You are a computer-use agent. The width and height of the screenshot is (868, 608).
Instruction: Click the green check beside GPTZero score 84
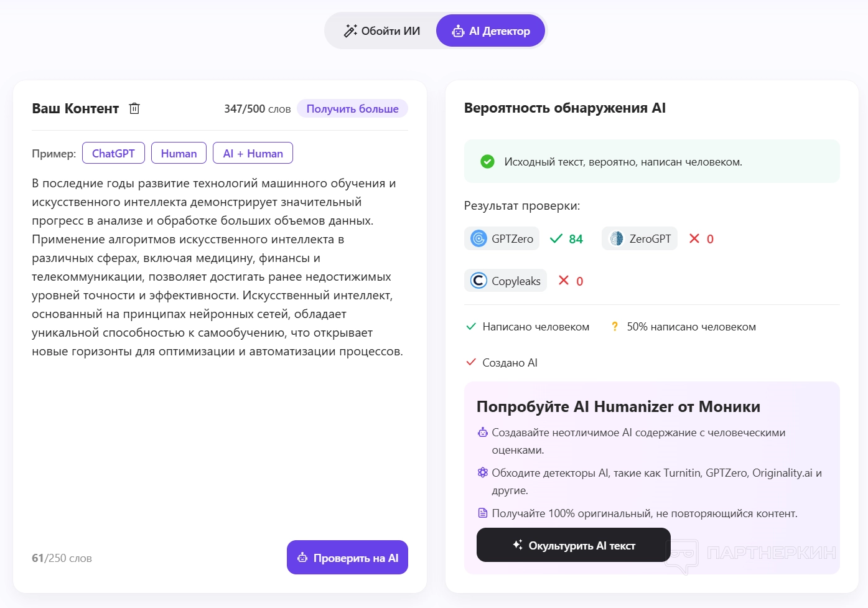coord(556,238)
